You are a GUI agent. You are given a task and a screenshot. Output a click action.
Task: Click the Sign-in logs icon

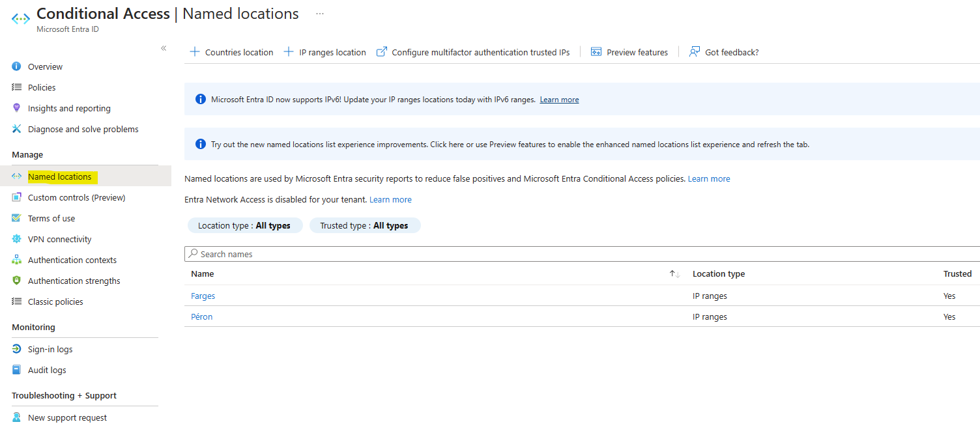17,349
